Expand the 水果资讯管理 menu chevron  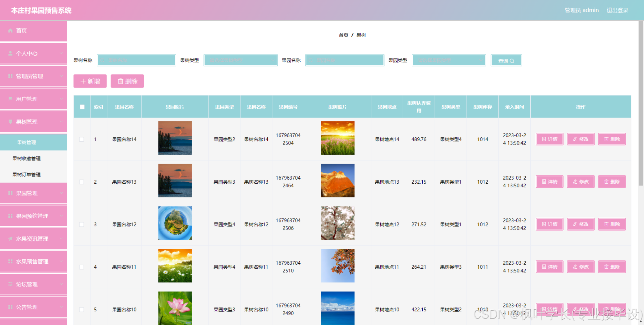click(x=61, y=239)
